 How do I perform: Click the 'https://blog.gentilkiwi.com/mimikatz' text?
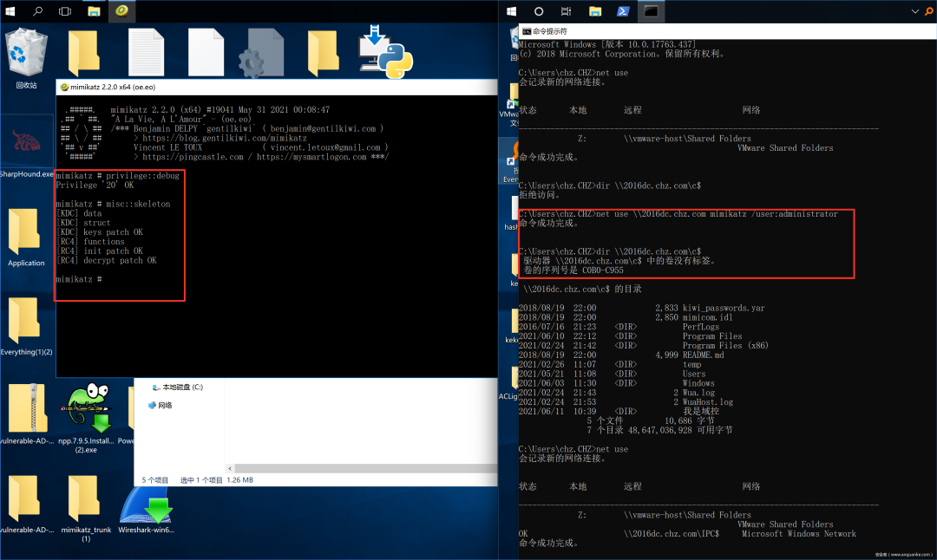click(x=225, y=138)
